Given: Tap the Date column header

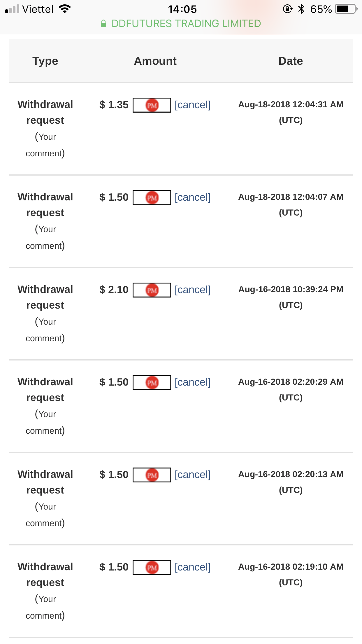Looking at the screenshot, I should (291, 61).
